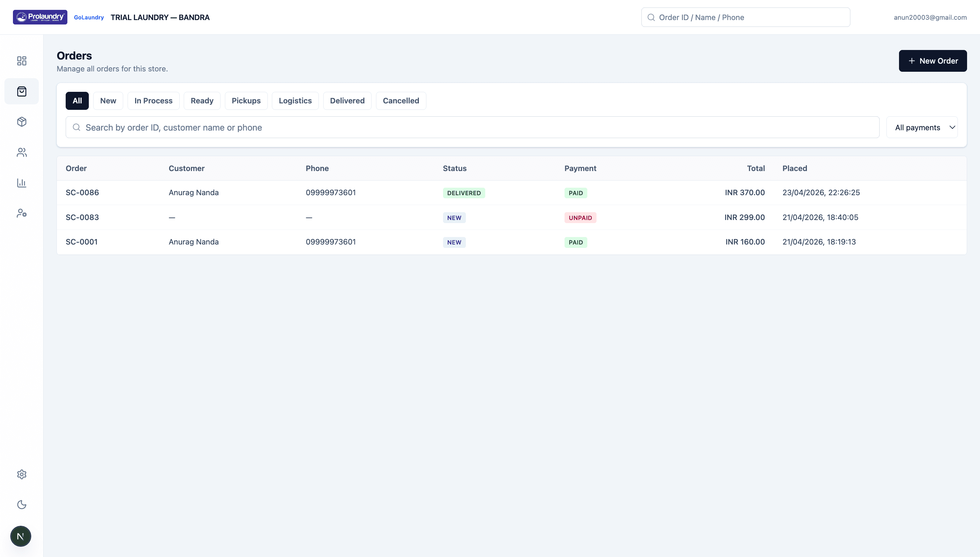Click the NEW status badge for SC-0083

click(x=454, y=218)
